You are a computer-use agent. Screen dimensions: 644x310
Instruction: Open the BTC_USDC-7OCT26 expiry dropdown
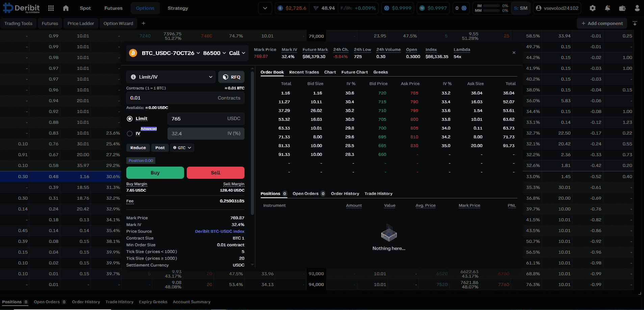coord(171,53)
